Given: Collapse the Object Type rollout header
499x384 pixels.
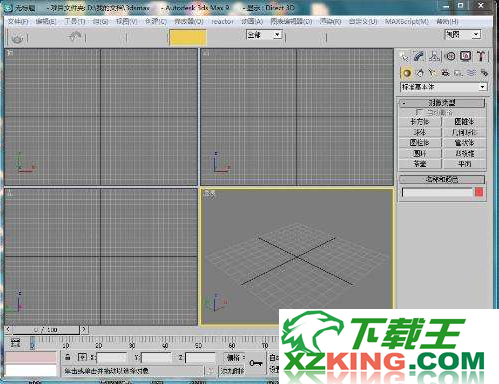Looking at the screenshot, I should click(442, 103).
